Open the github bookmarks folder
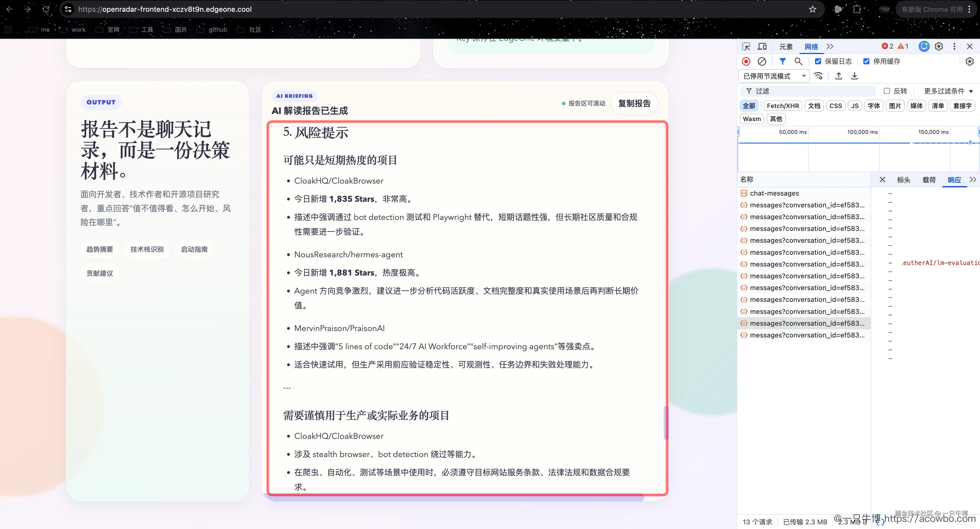 212,30
